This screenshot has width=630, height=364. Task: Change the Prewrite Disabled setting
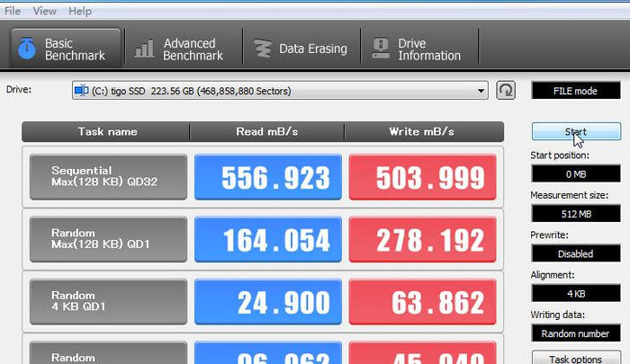point(575,253)
